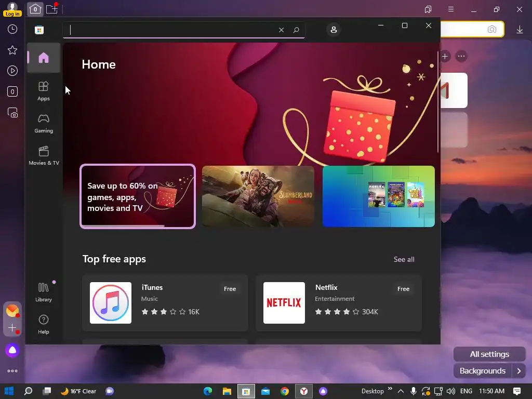Click the Microsoft Store logo icon
Viewport: 532px width, 399px height.
pyautogui.click(x=39, y=30)
